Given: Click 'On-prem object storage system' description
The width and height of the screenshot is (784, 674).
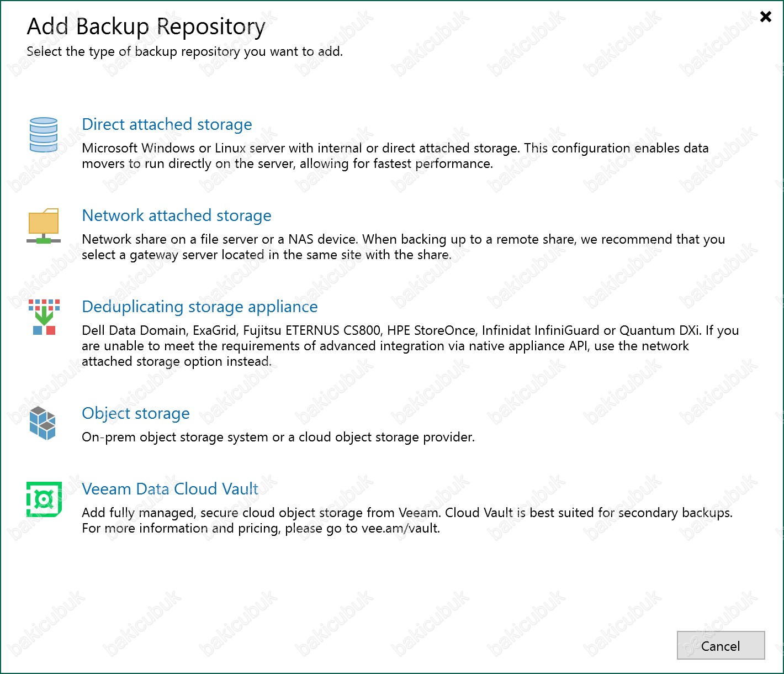Looking at the screenshot, I should (278, 437).
